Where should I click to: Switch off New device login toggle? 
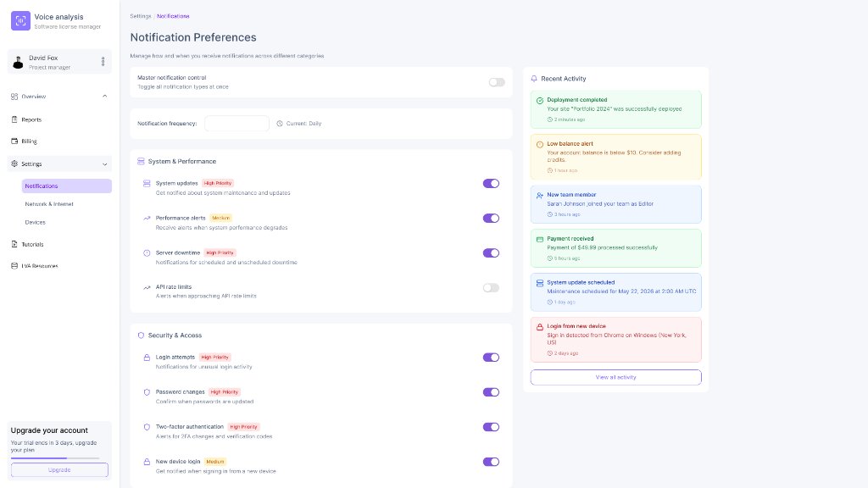pyautogui.click(x=491, y=462)
